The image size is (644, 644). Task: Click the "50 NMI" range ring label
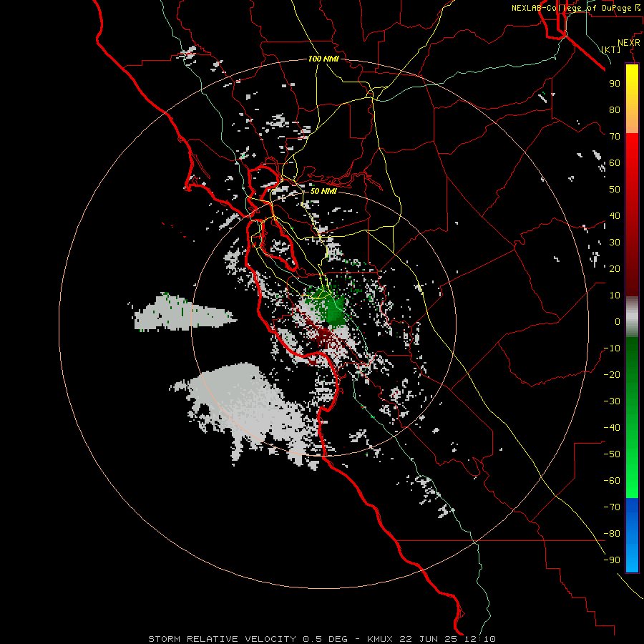click(x=323, y=191)
